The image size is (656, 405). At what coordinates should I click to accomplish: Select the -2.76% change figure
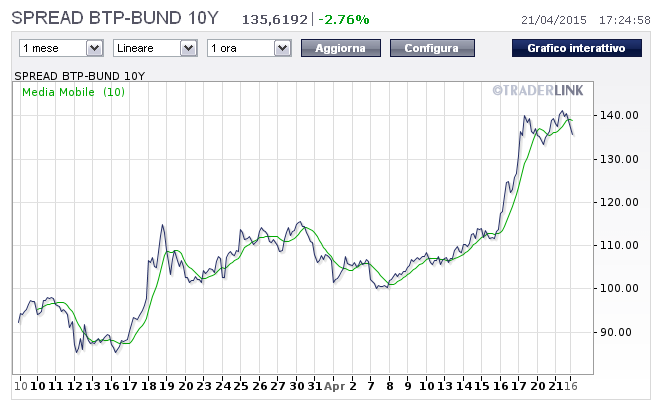[x=344, y=20]
